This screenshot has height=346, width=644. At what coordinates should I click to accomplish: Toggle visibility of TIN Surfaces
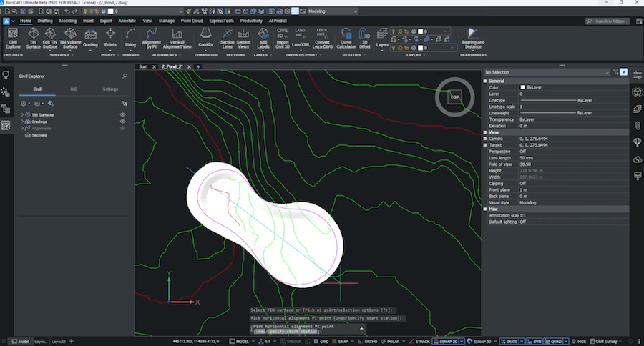point(122,114)
